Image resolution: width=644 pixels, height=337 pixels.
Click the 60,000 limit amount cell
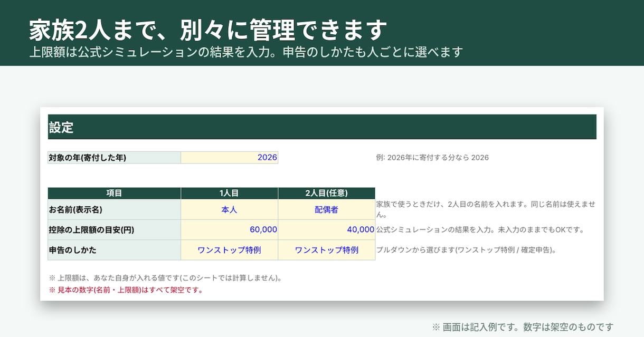tap(229, 229)
